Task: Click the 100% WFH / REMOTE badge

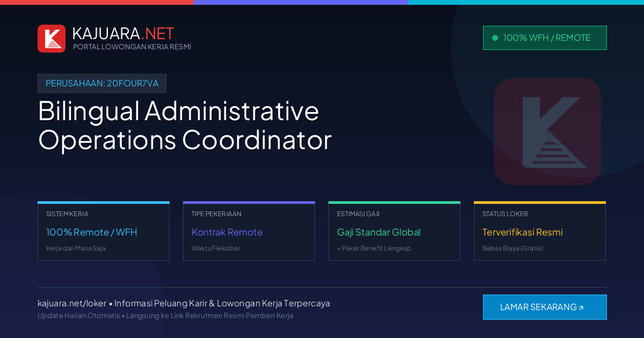Action: [545, 38]
